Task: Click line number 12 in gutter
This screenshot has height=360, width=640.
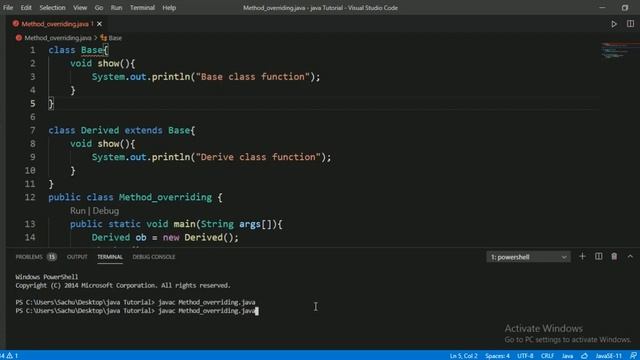Action: click(x=30, y=197)
